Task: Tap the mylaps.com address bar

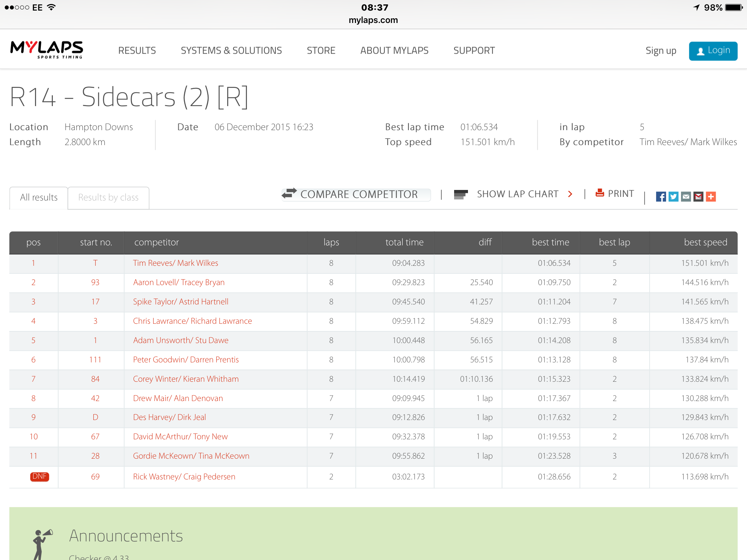Action: pyautogui.click(x=373, y=20)
